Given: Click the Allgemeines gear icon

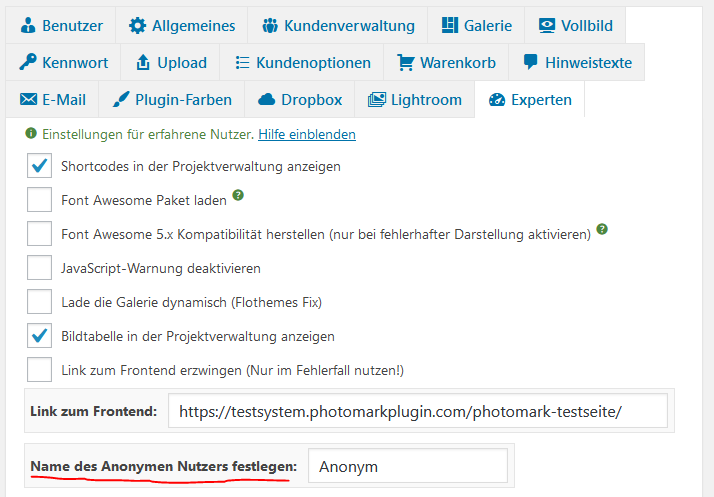Looking at the screenshot, I should coord(137,25).
